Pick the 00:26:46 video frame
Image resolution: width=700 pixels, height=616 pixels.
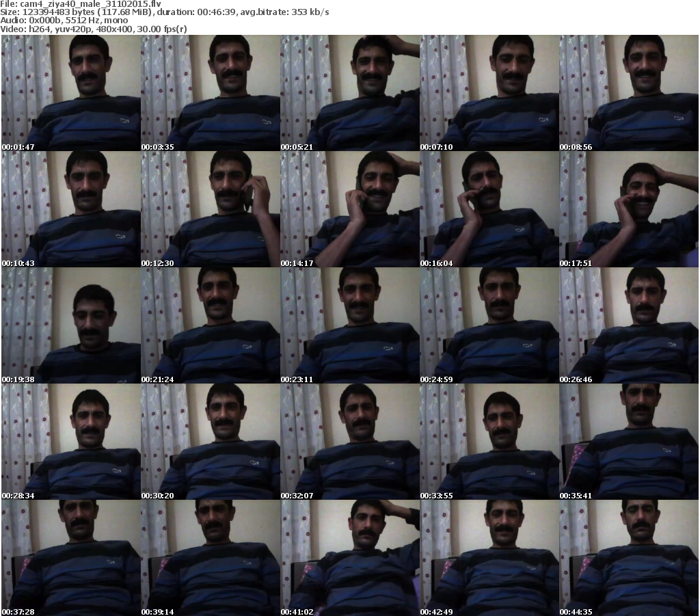click(629, 325)
